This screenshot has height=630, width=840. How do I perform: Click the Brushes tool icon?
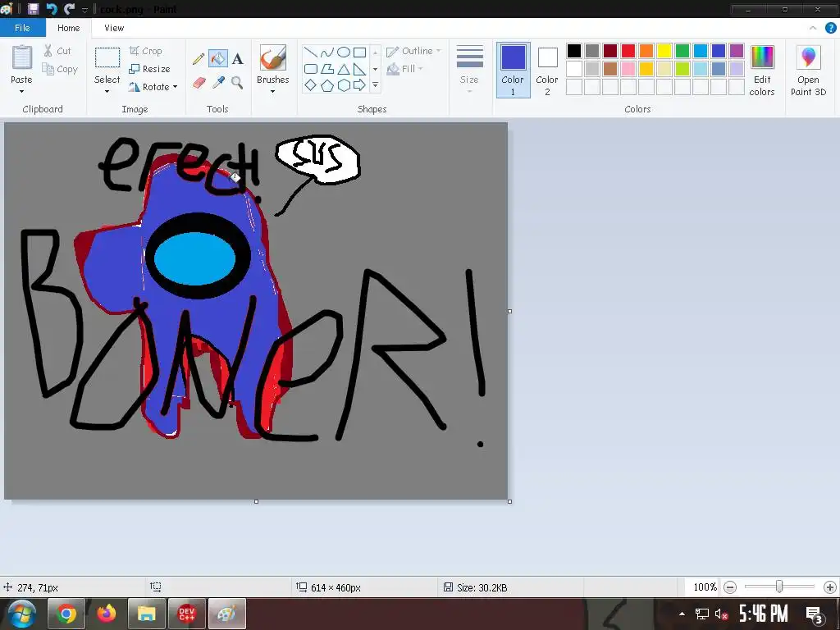(272, 57)
